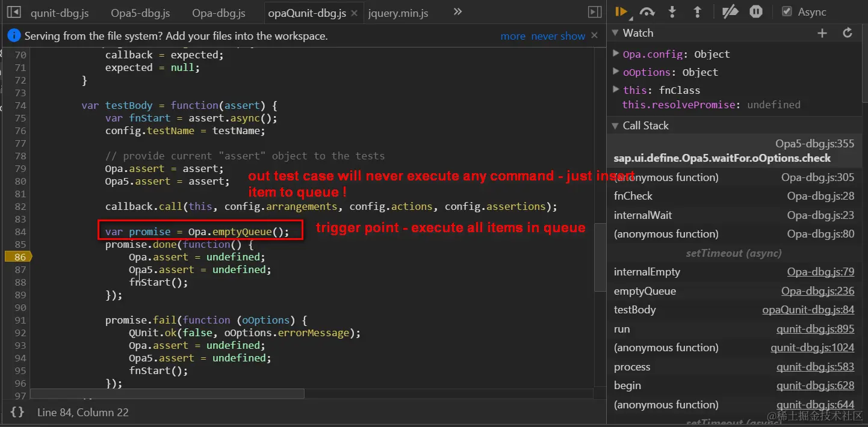Viewport: 868px width, 427px height.
Task: Select the run stack frame
Action: 622,329
